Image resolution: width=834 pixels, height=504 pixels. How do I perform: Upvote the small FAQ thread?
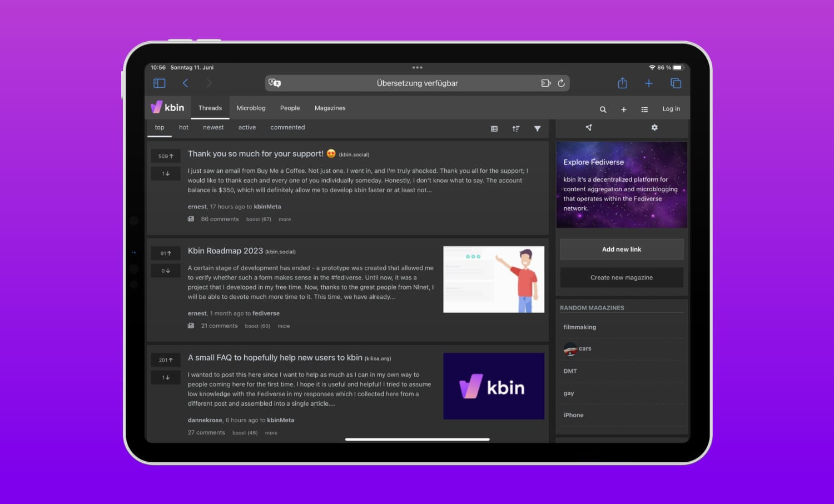point(166,360)
